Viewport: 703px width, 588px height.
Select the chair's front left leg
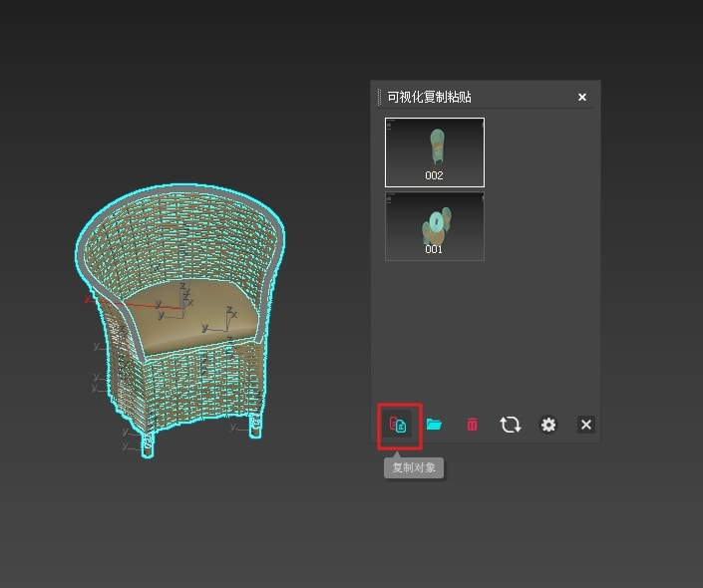(x=149, y=445)
